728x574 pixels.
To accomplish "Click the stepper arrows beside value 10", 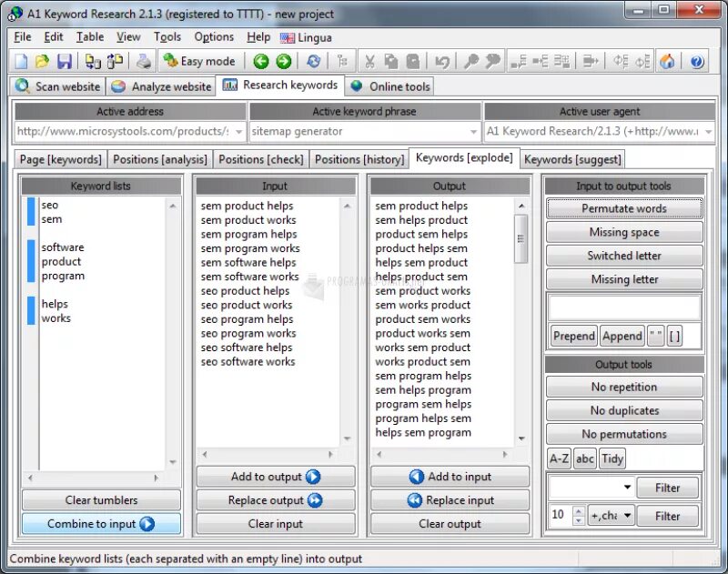I will (579, 516).
